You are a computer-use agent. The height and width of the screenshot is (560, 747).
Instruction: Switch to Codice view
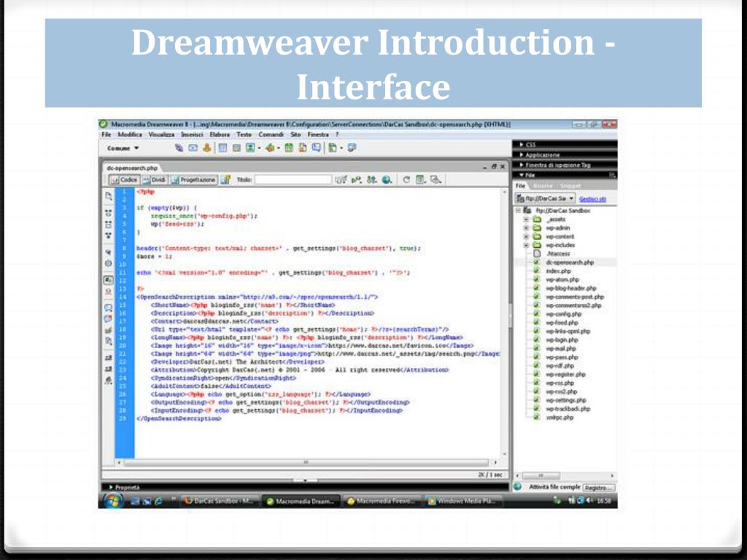tap(124, 180)
